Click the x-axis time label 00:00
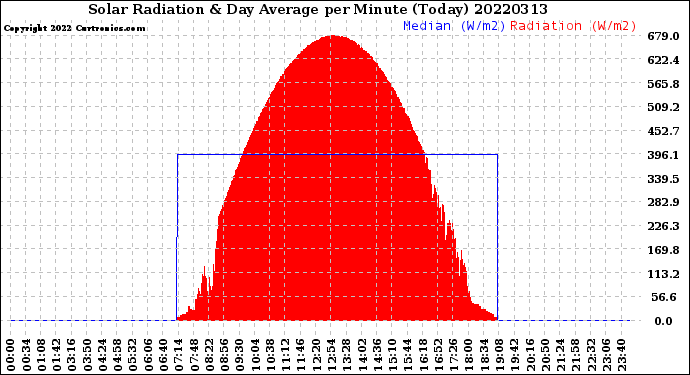 11,355
